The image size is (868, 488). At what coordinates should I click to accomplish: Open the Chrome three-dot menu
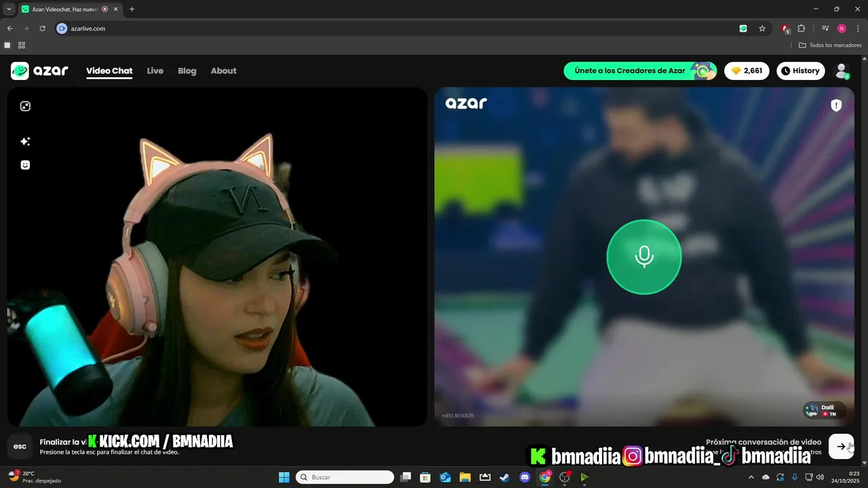click(858, 28)
